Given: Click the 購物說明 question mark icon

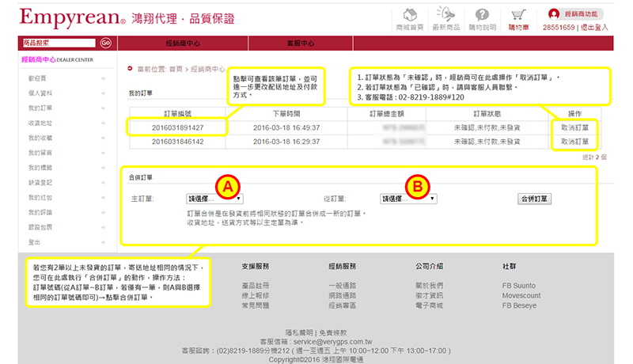Looking at the screenshot, I should point(483,15).
